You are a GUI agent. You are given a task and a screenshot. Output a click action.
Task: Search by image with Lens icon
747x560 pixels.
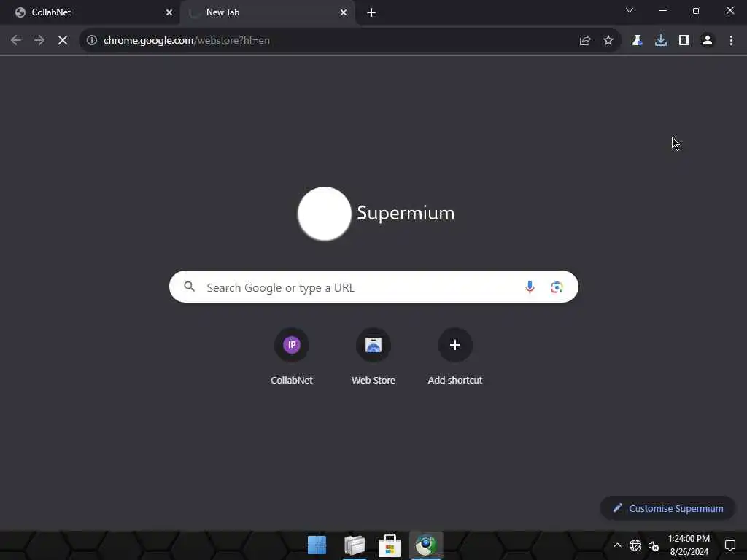(x=557, y=287)
